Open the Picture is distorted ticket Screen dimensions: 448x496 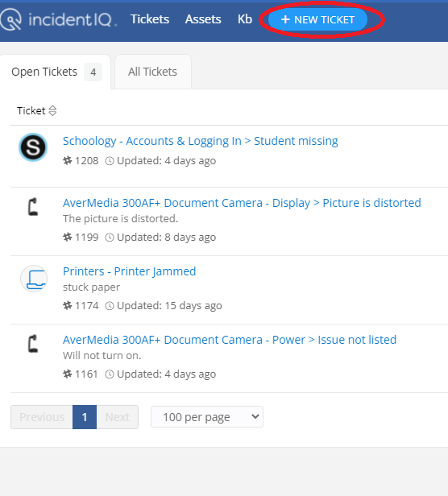[242, 203]
